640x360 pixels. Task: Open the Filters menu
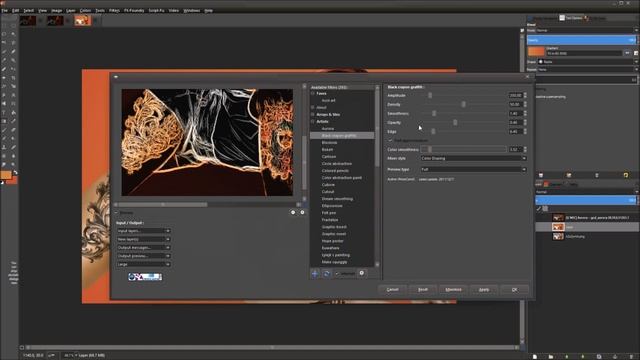click(x=114, y=11)
